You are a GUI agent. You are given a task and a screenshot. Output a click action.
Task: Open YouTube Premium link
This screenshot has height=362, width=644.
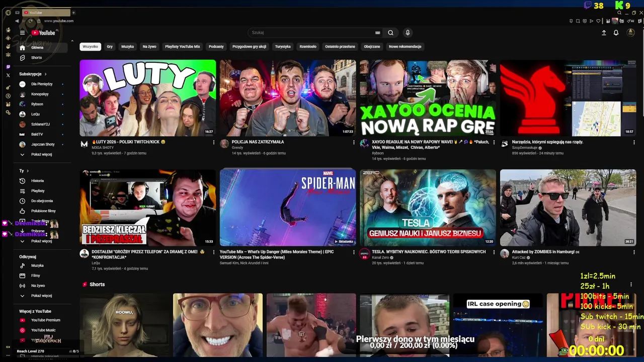click(42, 320)
